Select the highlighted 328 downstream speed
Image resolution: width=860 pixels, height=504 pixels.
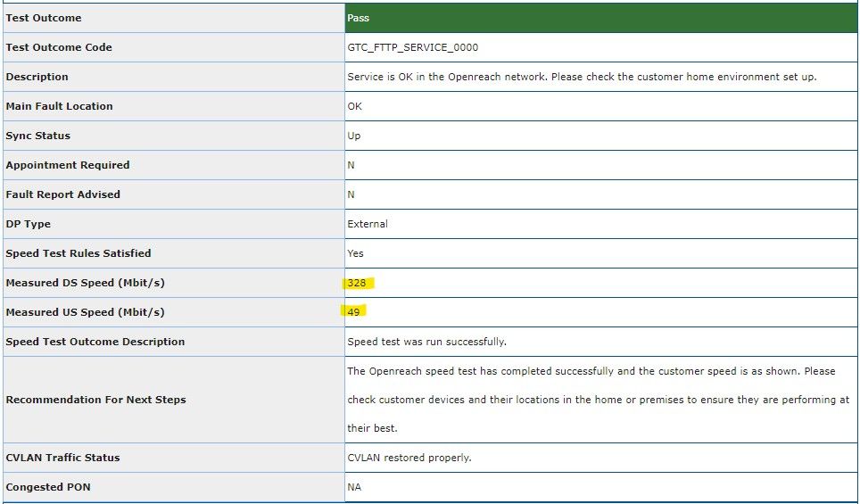click(357, 283)
